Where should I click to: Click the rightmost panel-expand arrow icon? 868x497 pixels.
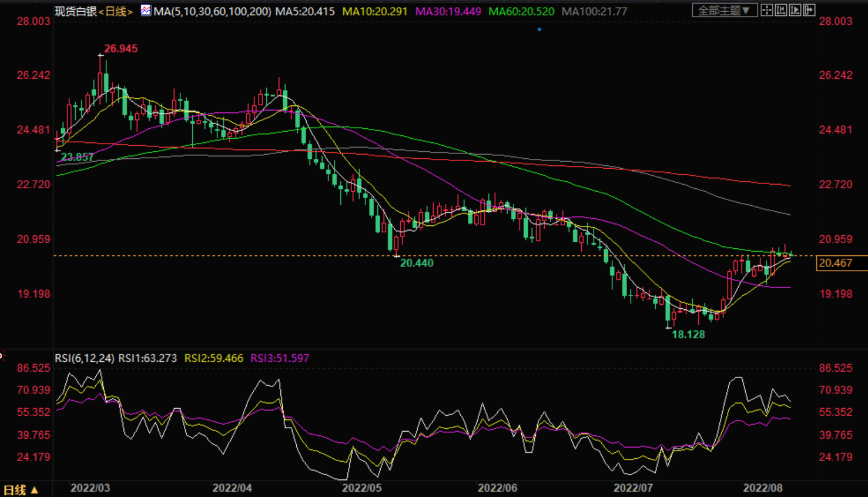click(x=809, y=10)
